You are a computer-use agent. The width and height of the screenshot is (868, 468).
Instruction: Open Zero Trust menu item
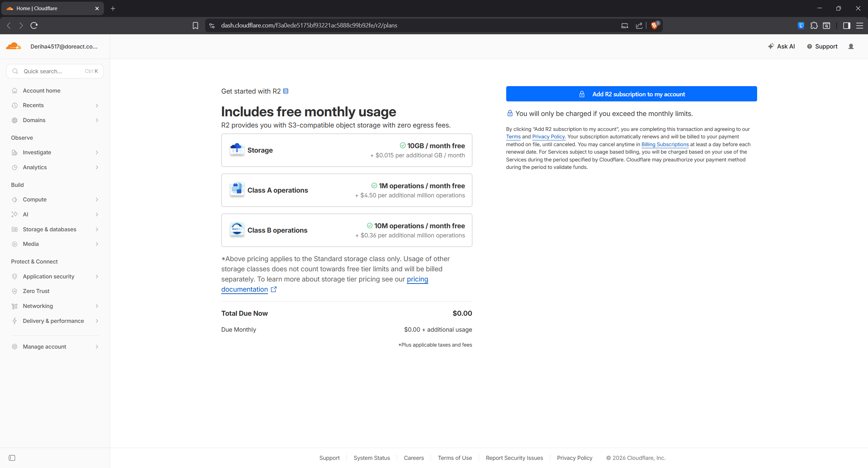click(55, 291)
